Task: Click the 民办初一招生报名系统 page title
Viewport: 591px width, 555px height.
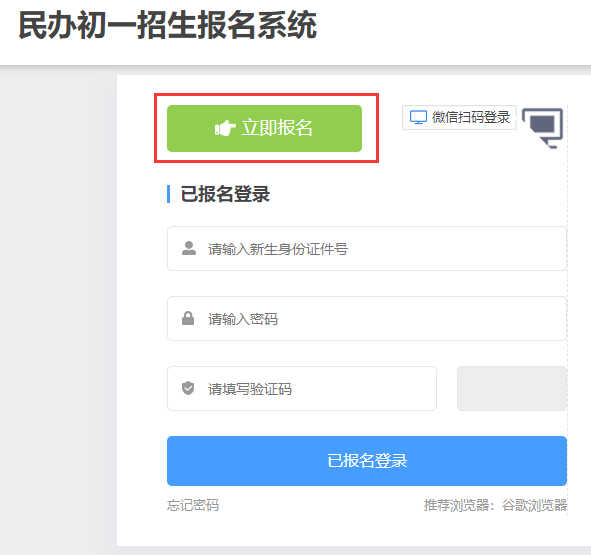Action: coord(168,25)
